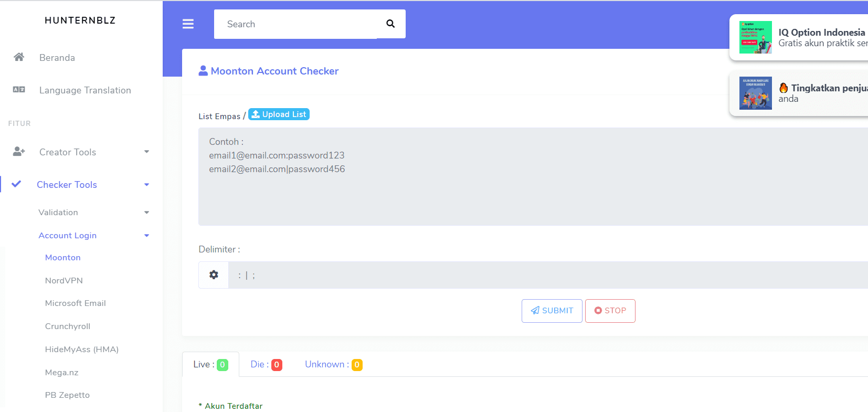This screenshot has width=868, height=412.
Task: Click inside the List Empas textarea
Action: (x=533, y=177)
